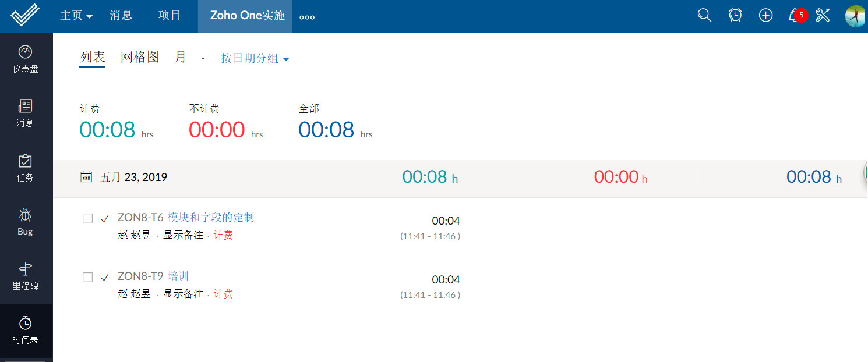Expand the 主页 home dropdown
Image resolution: width=868 pixels, height=362 pixels.
[x=76, y=16]
